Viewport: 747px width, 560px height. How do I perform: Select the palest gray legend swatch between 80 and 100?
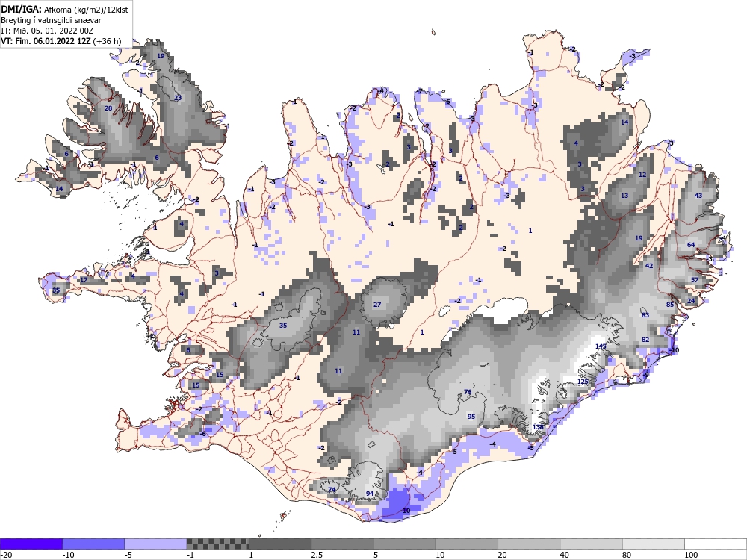point(654,544)
